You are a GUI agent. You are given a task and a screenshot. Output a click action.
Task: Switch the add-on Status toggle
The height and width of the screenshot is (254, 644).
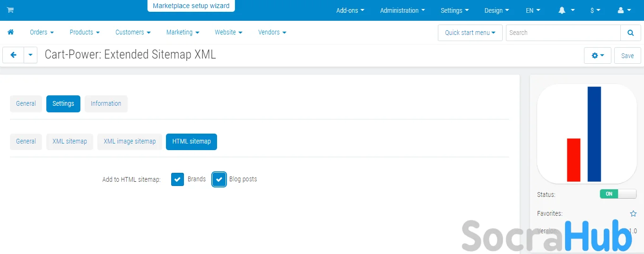pos(618,194)
